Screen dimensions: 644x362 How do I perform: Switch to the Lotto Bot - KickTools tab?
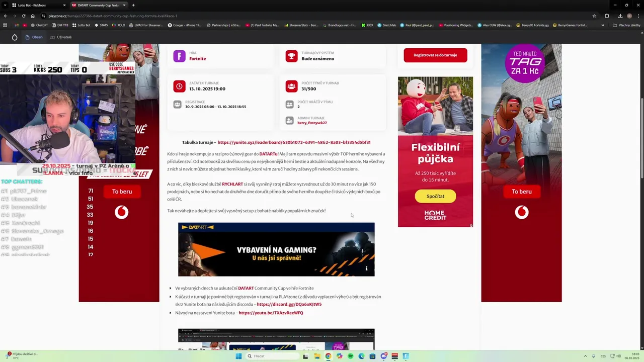pyautogui.click(x=39, y=5)
